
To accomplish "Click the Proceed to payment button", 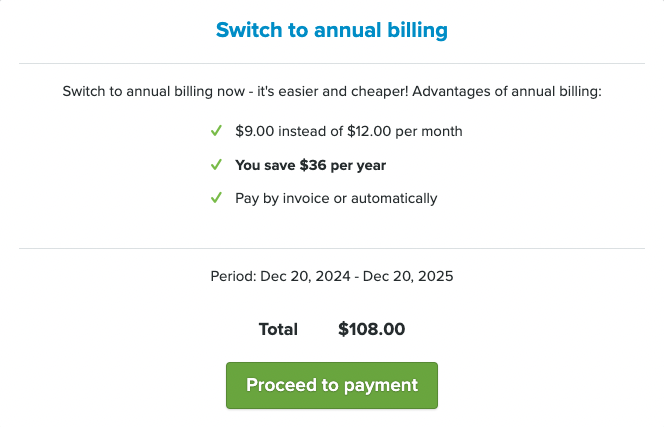I will [x=332, y=385].
